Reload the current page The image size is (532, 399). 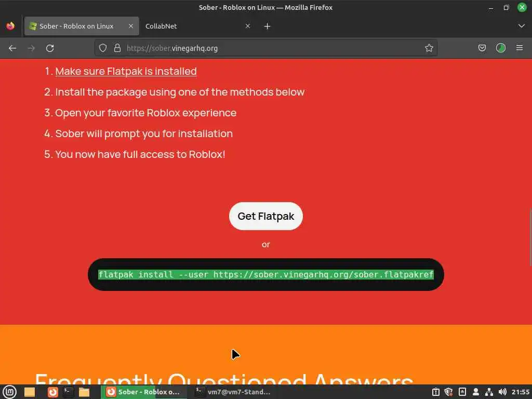tap(50, 48)
